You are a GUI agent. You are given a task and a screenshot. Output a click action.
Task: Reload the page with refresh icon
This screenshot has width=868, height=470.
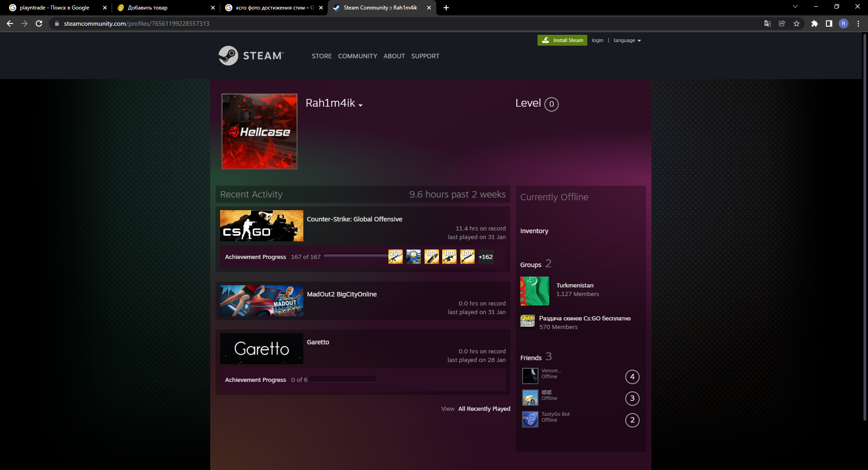pyautogui.click(x=39, y=23)
